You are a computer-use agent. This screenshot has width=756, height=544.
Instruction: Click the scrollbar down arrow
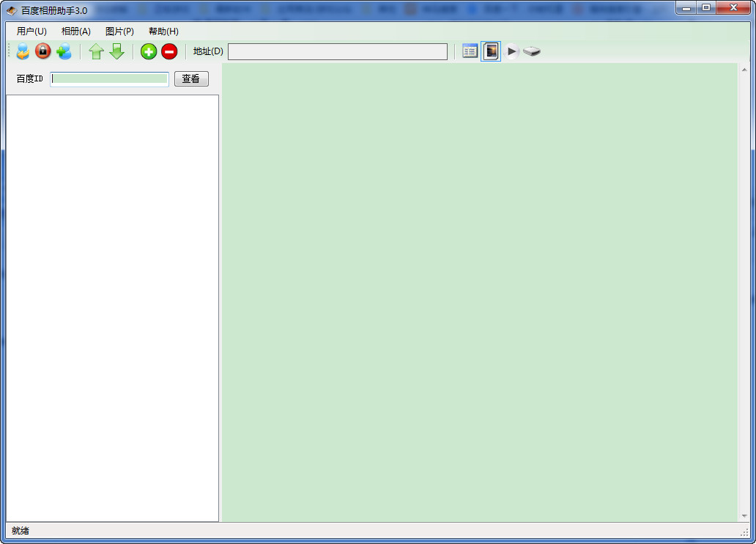[744, 516]
